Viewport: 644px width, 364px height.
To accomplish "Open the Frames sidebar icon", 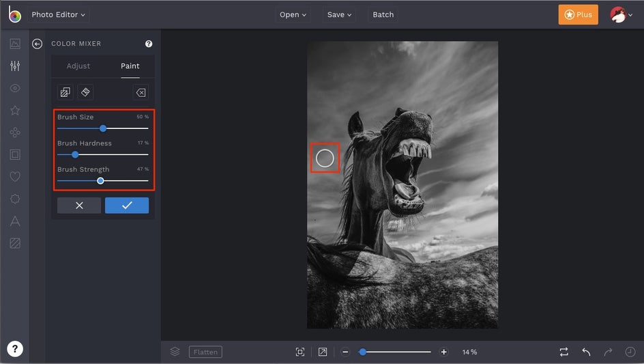I will pos(15,154).
